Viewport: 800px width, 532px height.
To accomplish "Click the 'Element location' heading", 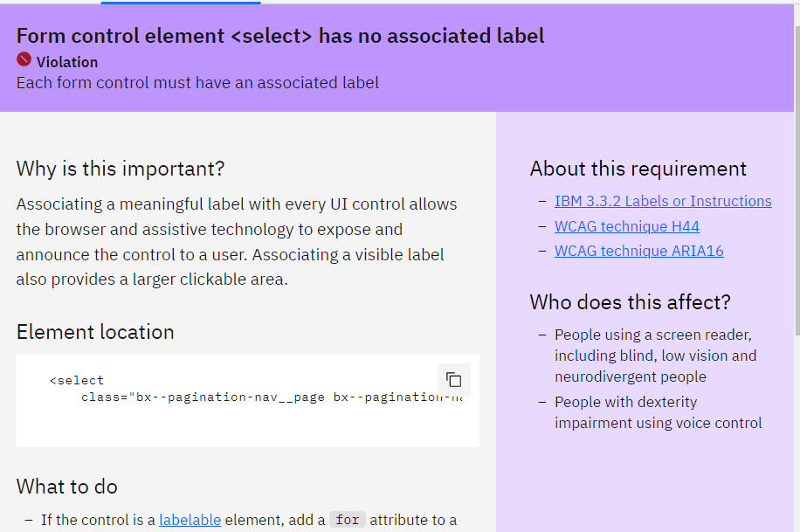I will coord(95,332).
